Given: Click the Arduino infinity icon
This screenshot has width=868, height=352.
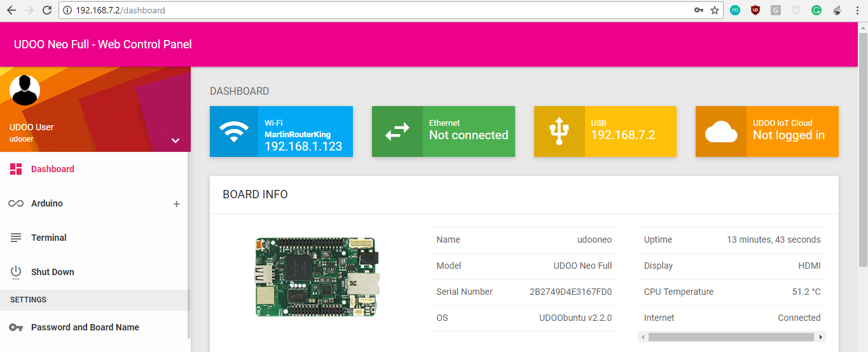Looking at the screenshot, I should (16, 203).
